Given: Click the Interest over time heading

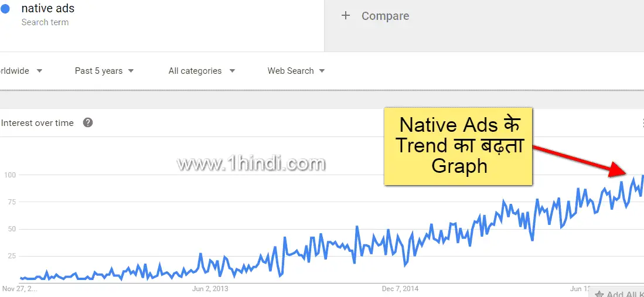Looking at the screenshot, I should coord(38,123).
